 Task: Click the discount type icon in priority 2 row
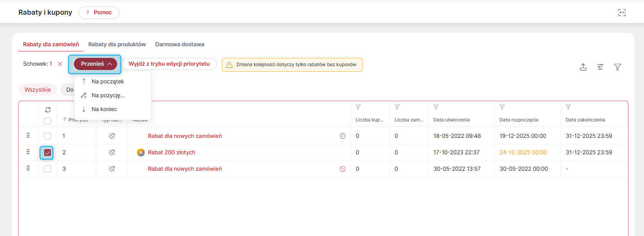tap(112, 153)
